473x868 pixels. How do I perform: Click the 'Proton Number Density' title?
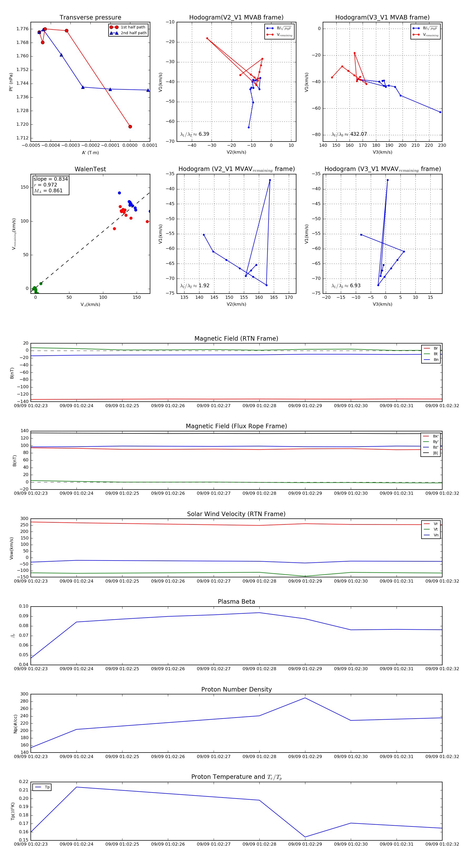point(236,689)
